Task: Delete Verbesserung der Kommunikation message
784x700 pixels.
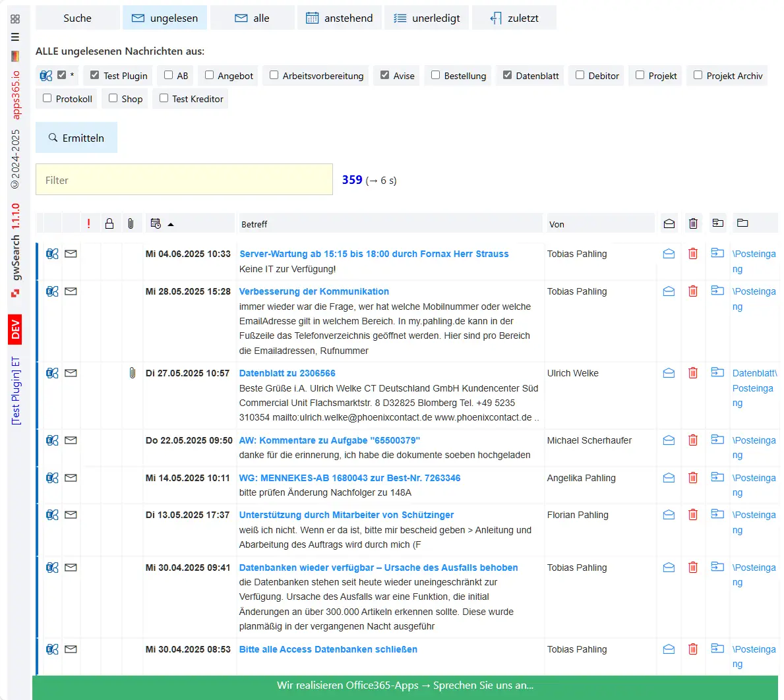Action: coord(692,291)
